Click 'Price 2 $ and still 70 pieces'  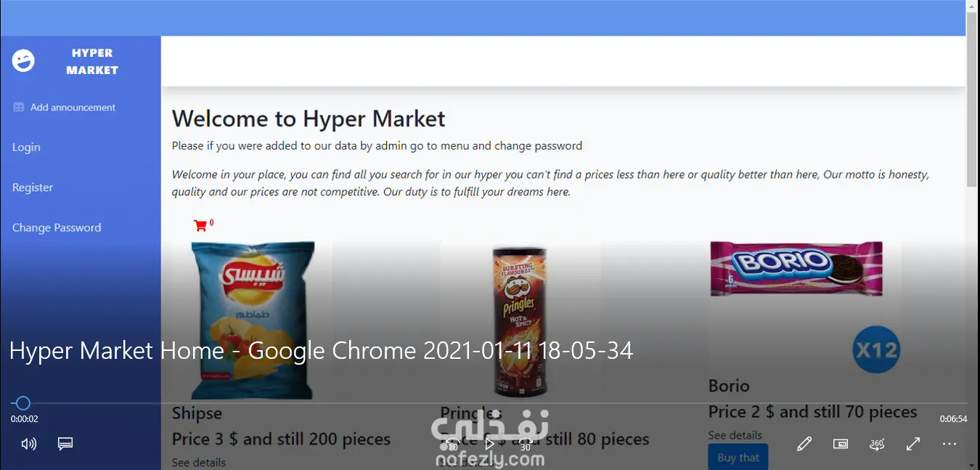pyautogui.click(x=813, y=412)
